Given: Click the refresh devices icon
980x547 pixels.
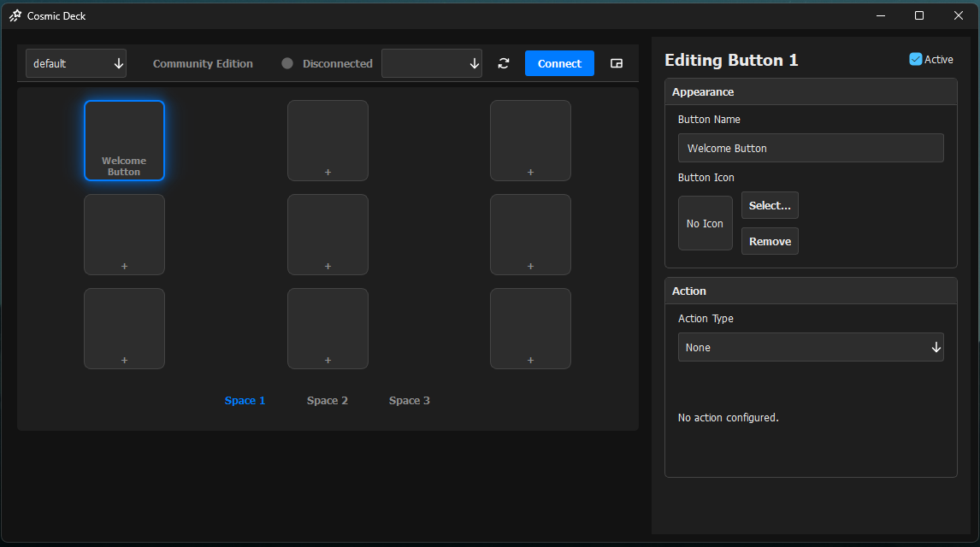Looking at the screenshot, I should (504, 63).
